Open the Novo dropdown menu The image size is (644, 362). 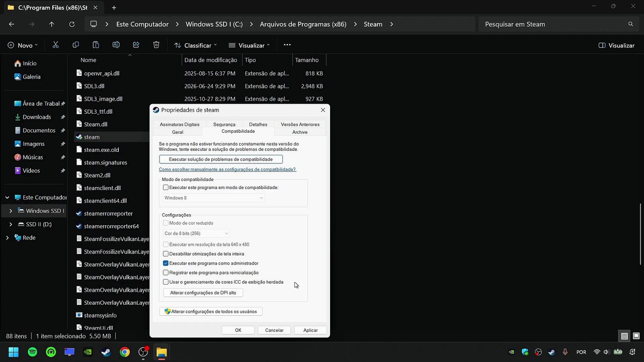pyautogui.click(x=23, y=45)
